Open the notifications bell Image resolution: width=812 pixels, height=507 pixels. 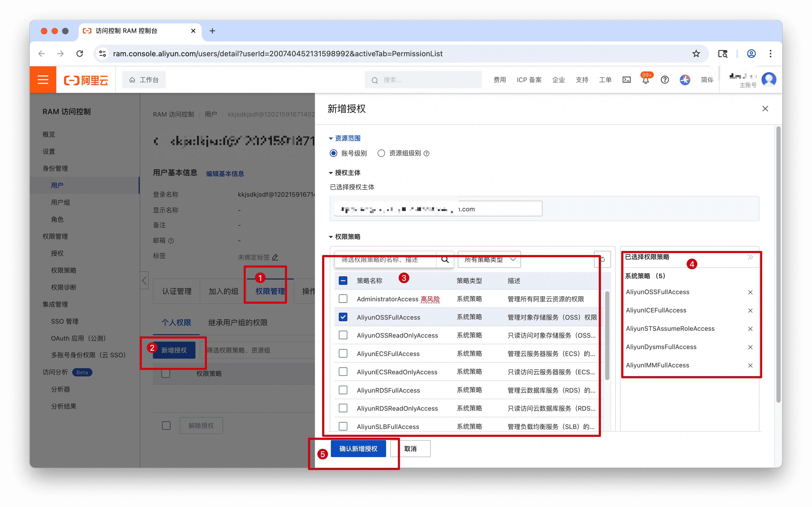pyautogui.click(x=646, y=80)
